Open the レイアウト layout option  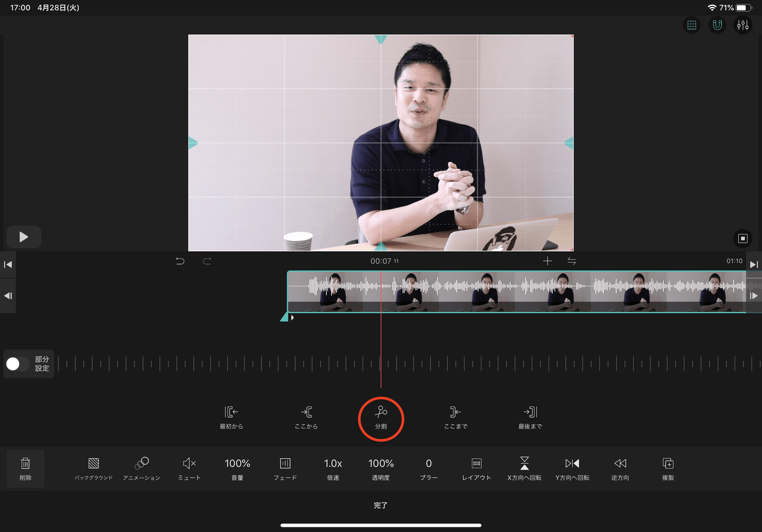pyautogui.click(x=477, y=469)
